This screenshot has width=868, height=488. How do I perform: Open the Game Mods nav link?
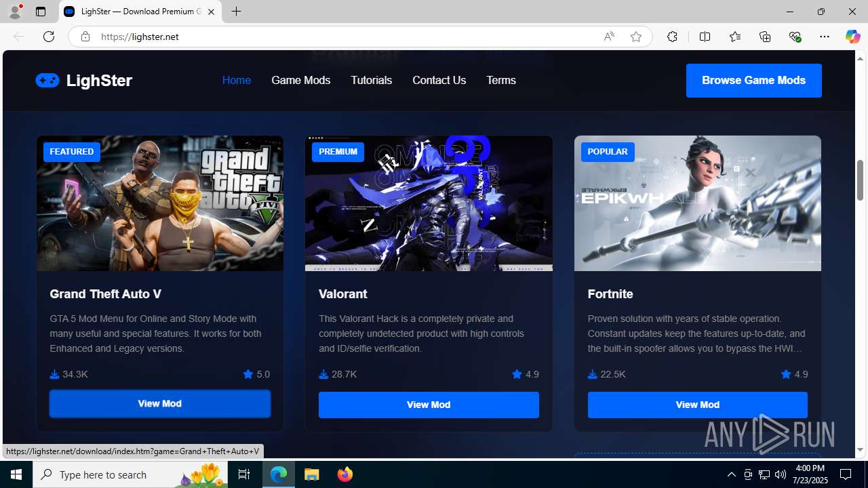[300, 80]
